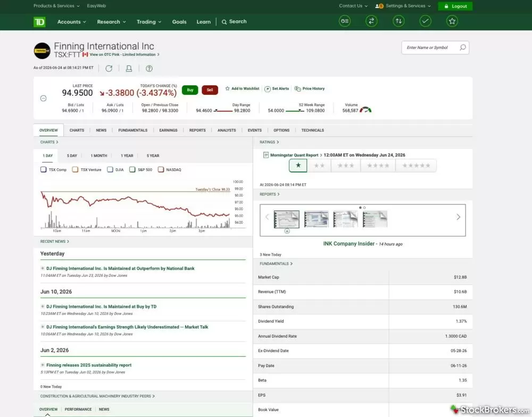The image size is (532, 417).
Task: Expand the Products & Services dropdown
Action: click(56, 6)
